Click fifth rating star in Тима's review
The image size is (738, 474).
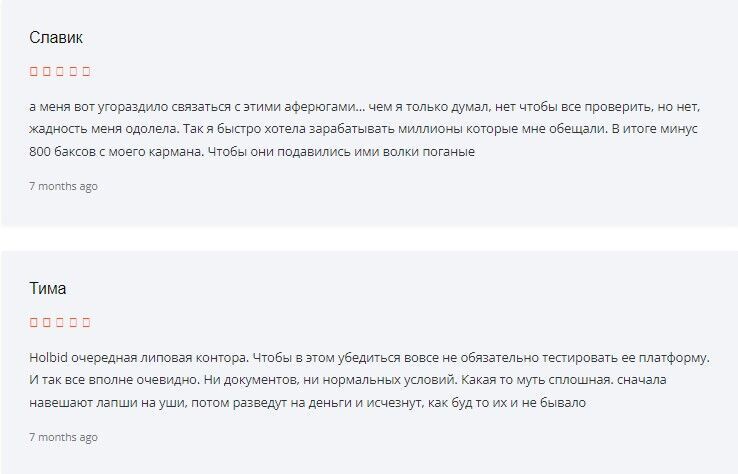pos(86,322)
